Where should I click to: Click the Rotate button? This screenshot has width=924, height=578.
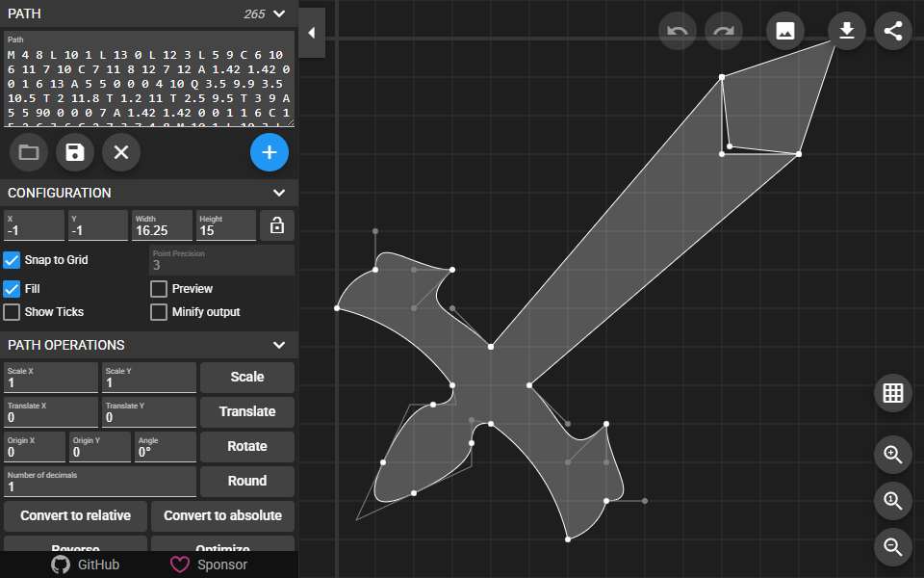coord(247,446)
